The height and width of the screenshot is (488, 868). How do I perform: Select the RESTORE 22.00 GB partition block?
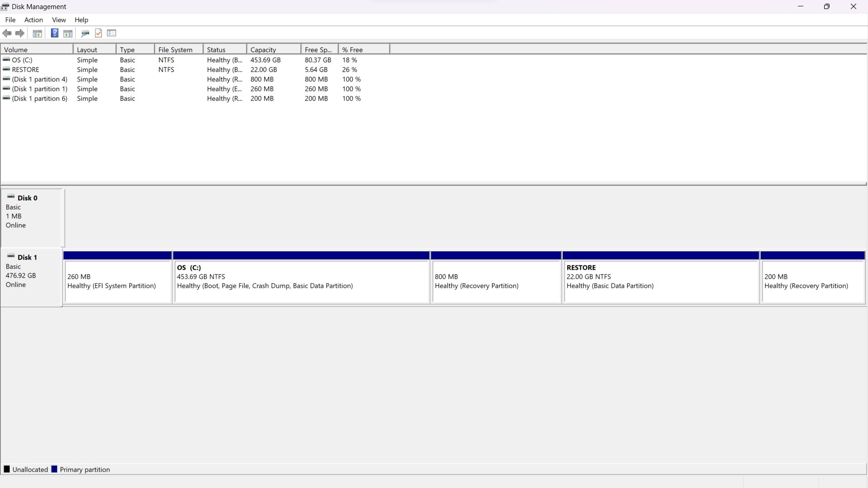[x=661, y=277]
